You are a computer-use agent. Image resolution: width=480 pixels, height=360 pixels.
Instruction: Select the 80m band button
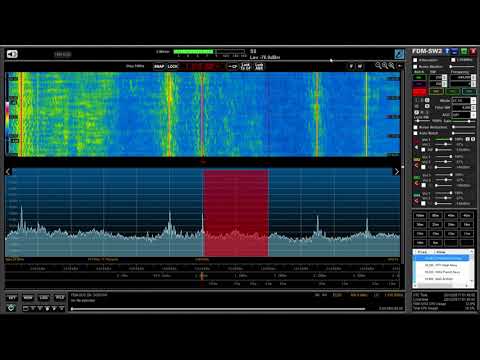pos(436,216)
